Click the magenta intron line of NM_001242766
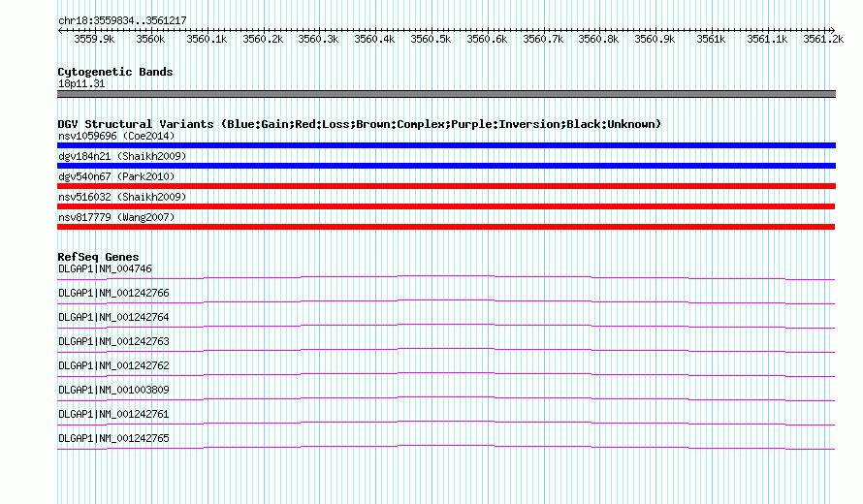The width and height of the screenshot is (863, 504). pos(446,299)
